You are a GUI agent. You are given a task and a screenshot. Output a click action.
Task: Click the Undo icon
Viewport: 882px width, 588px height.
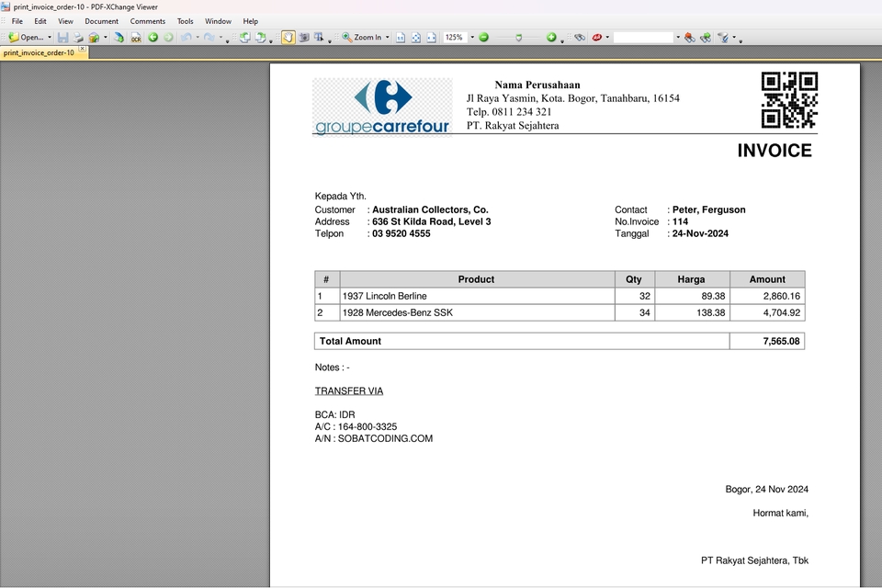[187, 37]
